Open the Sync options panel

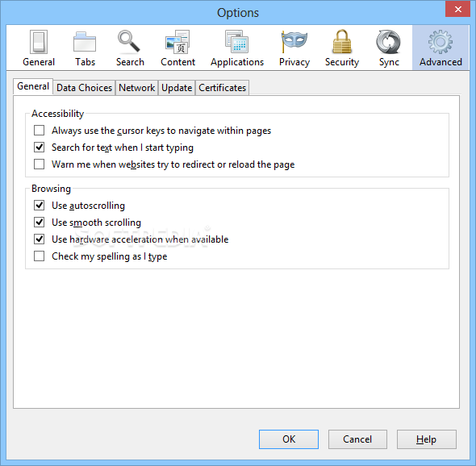click(x=389, y=48)
